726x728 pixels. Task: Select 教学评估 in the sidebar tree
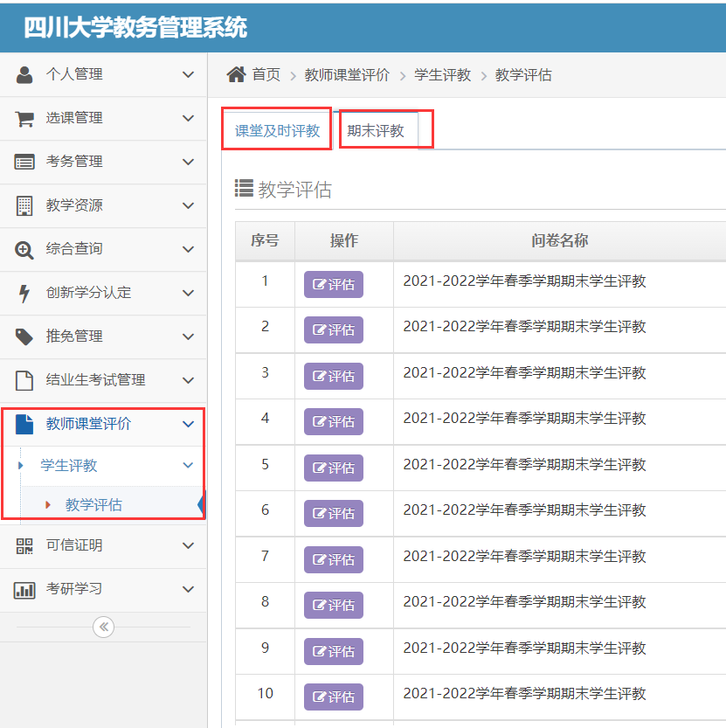click(x=93, y=505)
